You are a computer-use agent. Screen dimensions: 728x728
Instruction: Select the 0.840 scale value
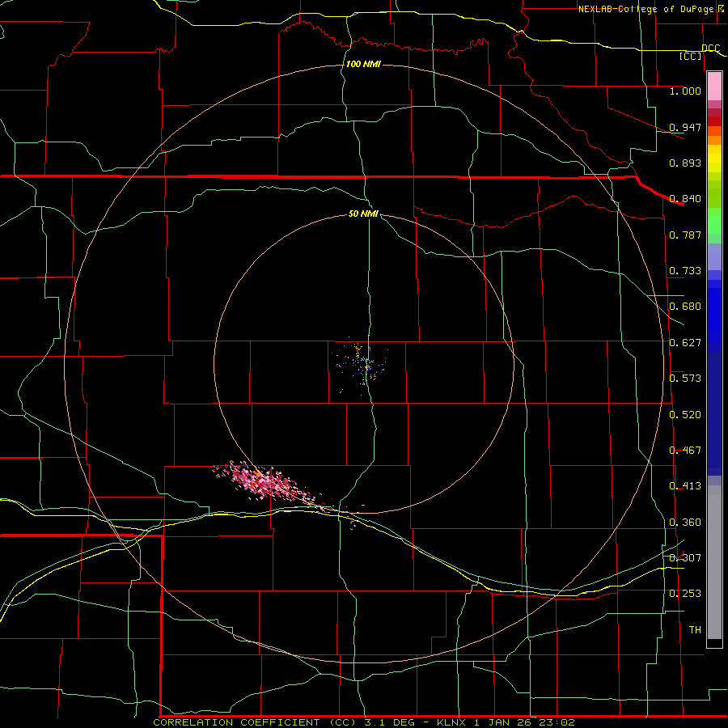coord(685,199)
